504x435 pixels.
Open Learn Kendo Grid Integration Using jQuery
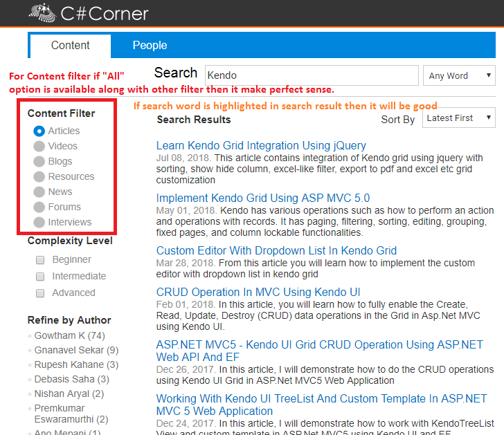pyautogui.click(x=261, y=145)
